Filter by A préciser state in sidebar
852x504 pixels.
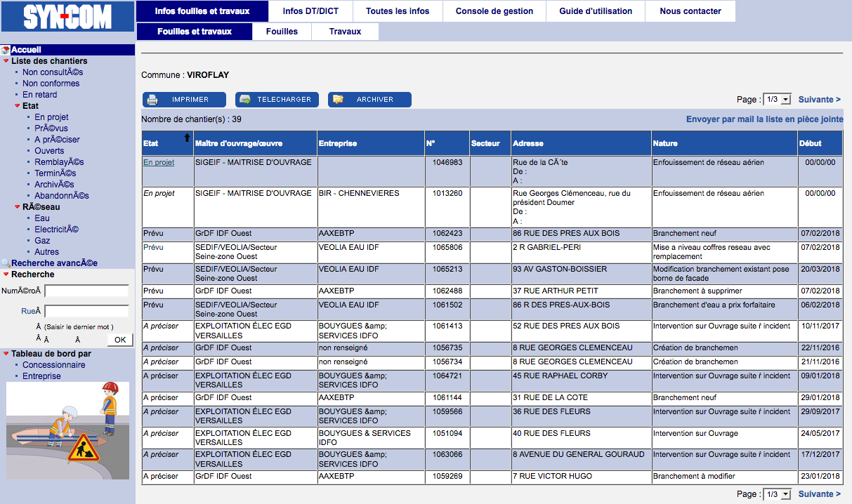pyautogui.click(x=57, y=140)
